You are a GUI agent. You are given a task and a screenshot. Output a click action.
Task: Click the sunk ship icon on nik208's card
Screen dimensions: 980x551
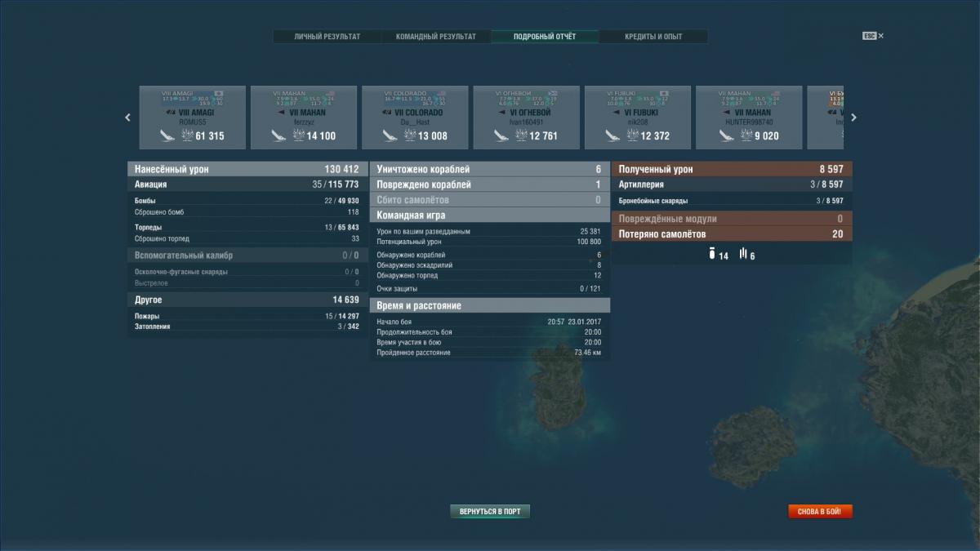tap(612, 136)
